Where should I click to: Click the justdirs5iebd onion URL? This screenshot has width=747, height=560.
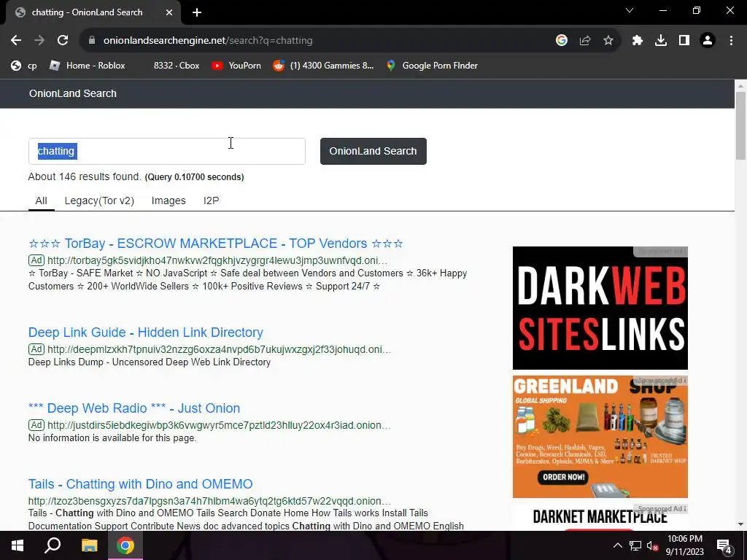click(219, 425)
